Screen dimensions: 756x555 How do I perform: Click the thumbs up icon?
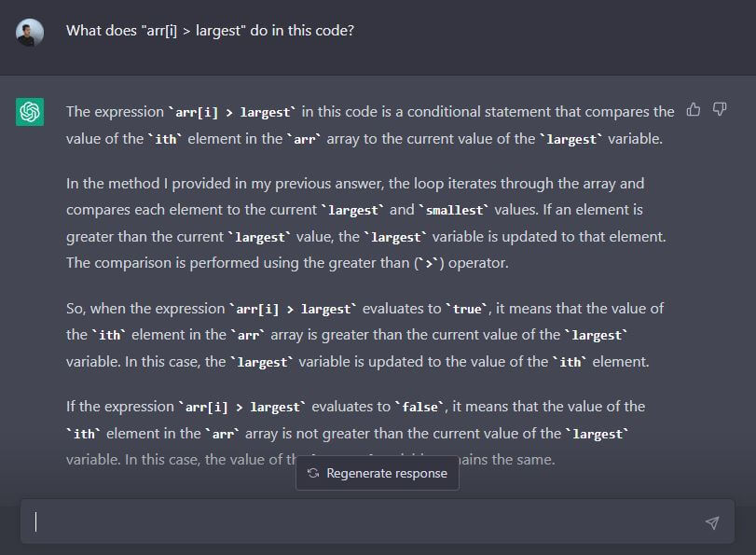point(693,110)
